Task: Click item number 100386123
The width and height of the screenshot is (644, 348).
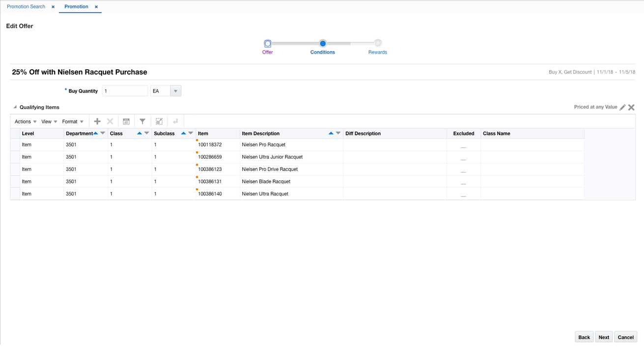Action: [210, 170]
